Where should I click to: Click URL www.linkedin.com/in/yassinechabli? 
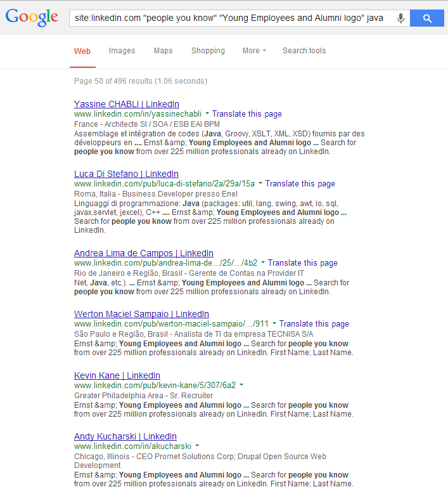tap(138, 114)
